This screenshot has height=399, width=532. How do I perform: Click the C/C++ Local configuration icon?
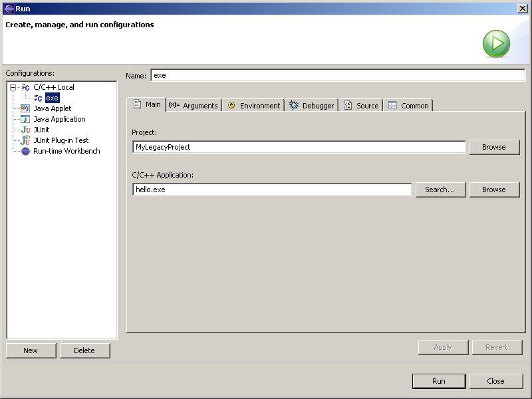(x=25, y=87)
